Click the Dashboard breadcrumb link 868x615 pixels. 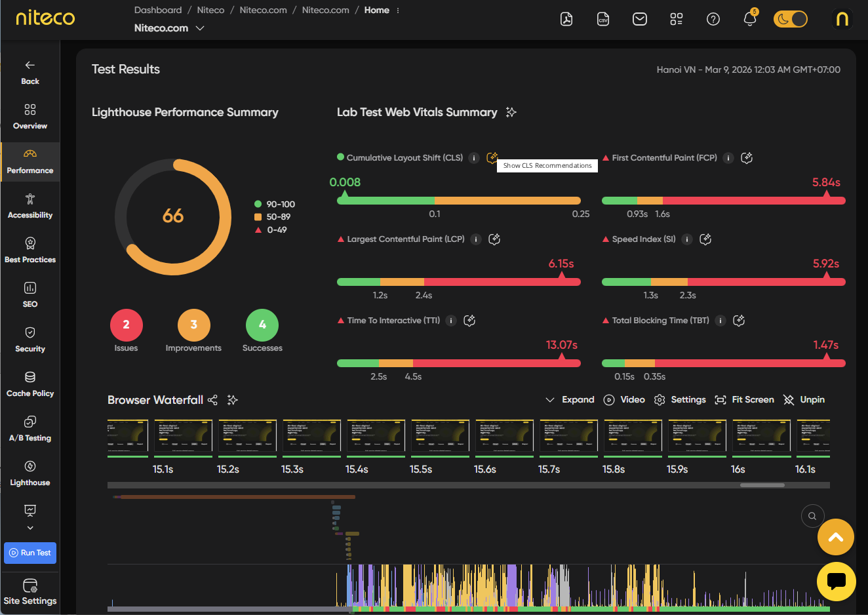coord(158,10)
